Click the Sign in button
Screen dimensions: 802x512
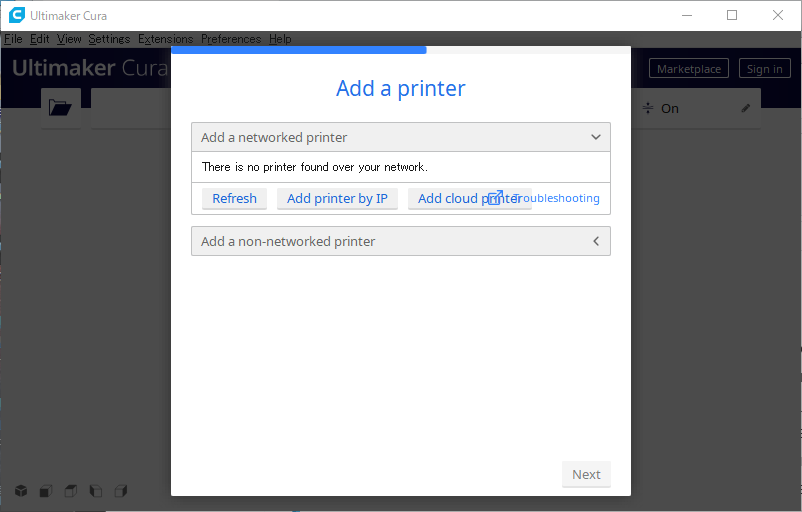coord(765,69)
